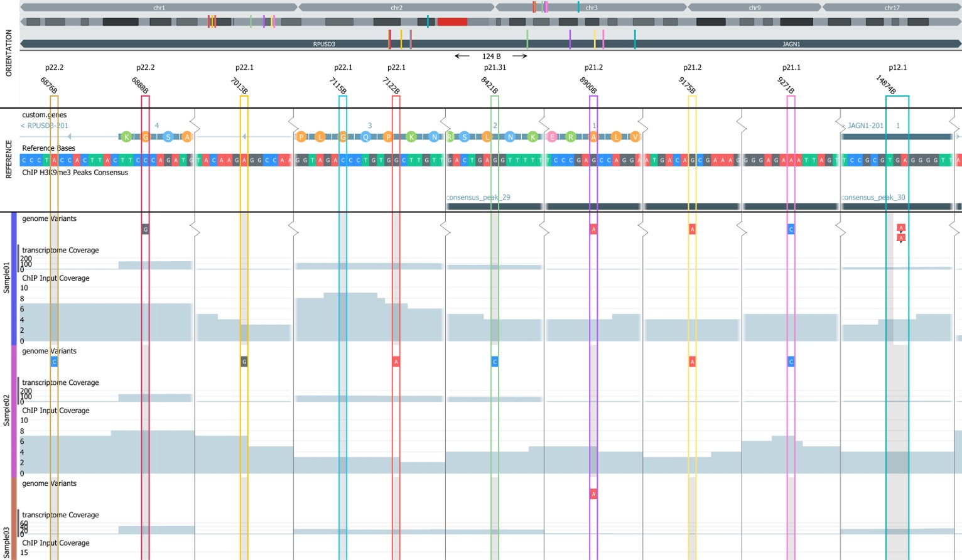Click the 124 B scale label
The image size is (962, 560).
tap(491, 56)
